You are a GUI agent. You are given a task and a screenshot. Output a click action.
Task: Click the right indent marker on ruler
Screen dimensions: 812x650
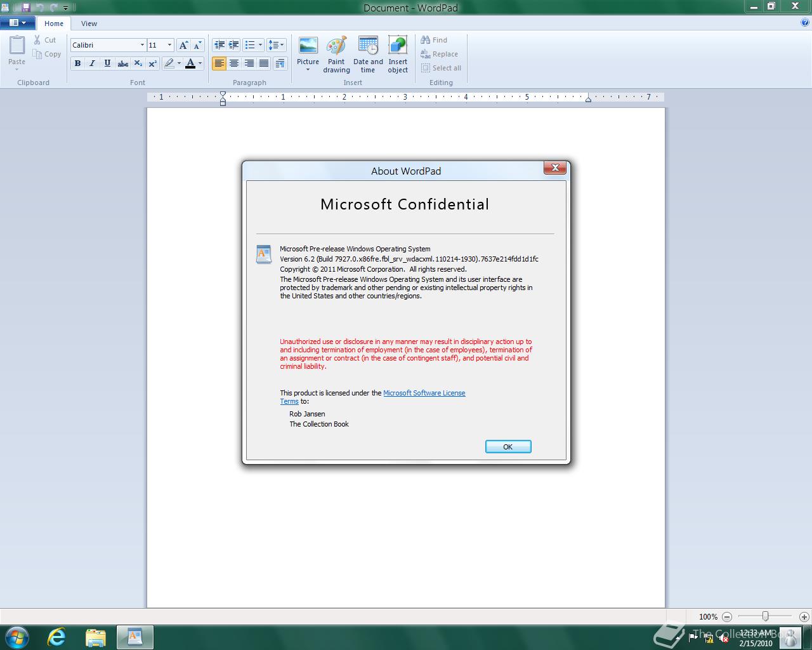click(x=588, y=99)
